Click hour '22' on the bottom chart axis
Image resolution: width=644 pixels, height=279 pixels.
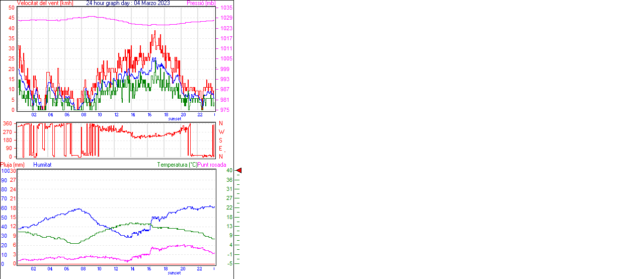(x=200, y=268)
